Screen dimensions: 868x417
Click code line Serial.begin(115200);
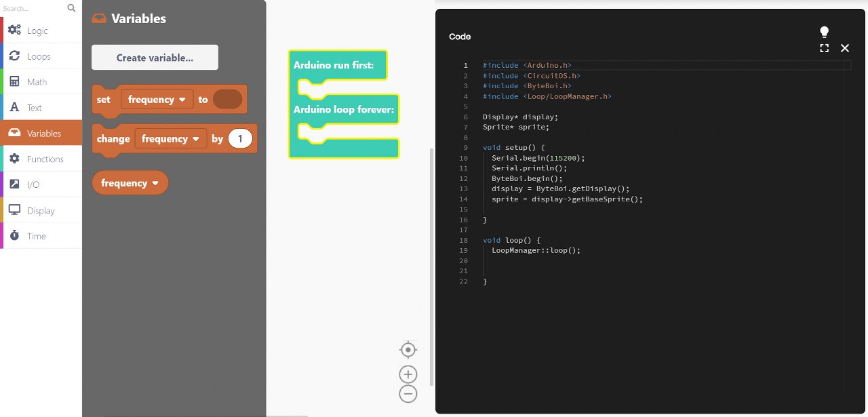[x=538, y=158]
